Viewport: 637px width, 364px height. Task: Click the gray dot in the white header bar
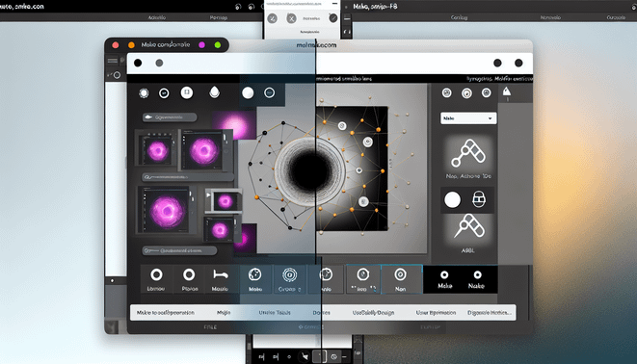[159, 63]
